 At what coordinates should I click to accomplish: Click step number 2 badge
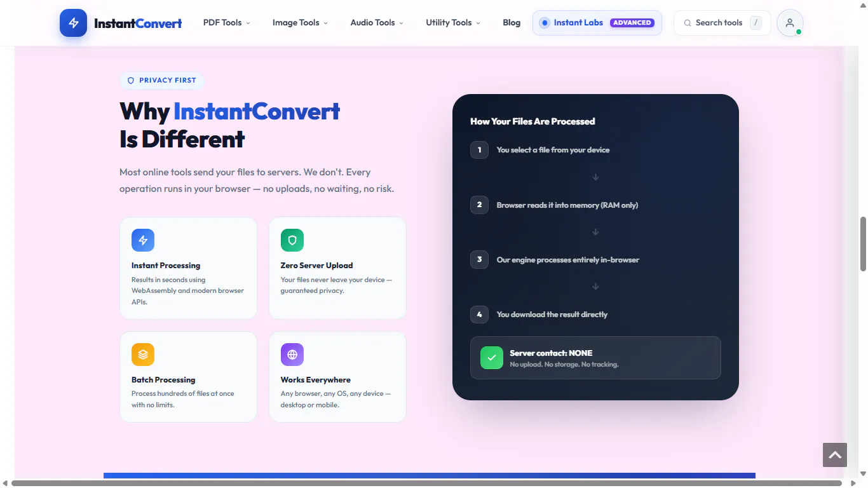pyautogui.click(x=479, y=205)
